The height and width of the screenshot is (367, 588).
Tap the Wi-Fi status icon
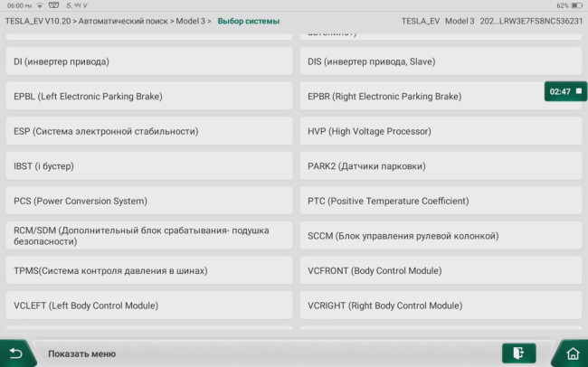(40, 5)
